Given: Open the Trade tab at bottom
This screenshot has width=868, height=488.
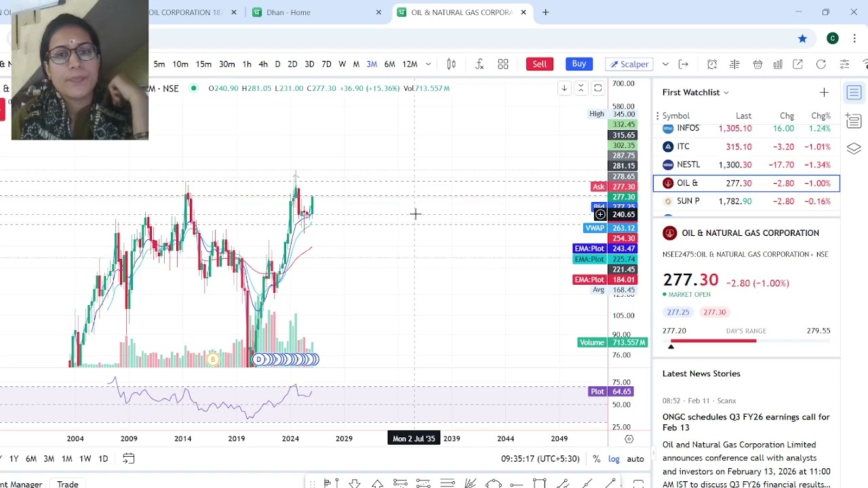Looking at the screenshot, I should pos(67,484).
